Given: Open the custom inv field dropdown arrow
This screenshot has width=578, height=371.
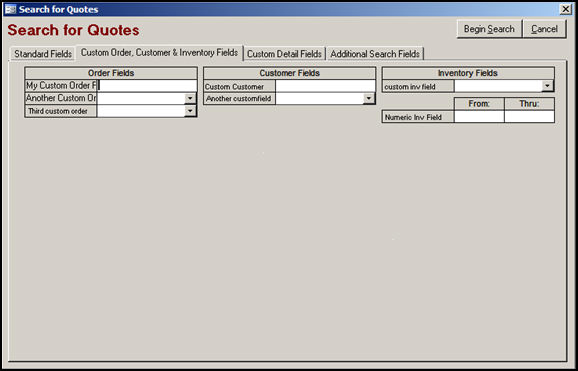Looking at the screenshot, I should [547, 86].
